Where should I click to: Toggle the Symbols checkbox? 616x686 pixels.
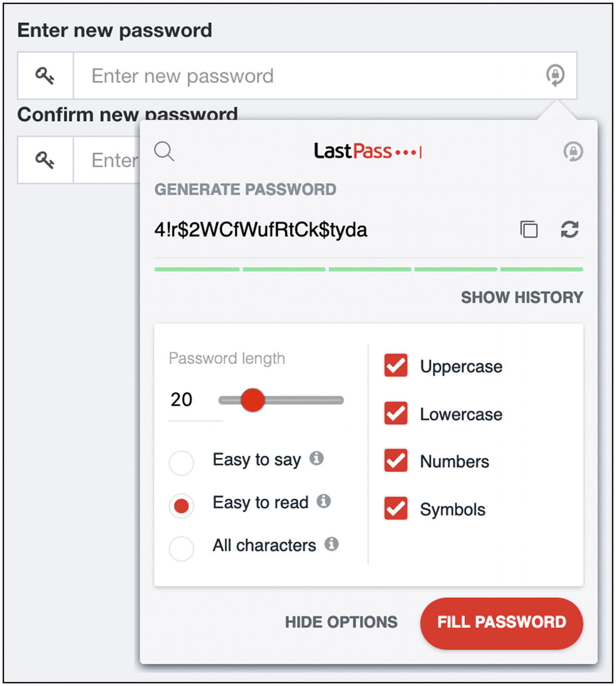396,509
